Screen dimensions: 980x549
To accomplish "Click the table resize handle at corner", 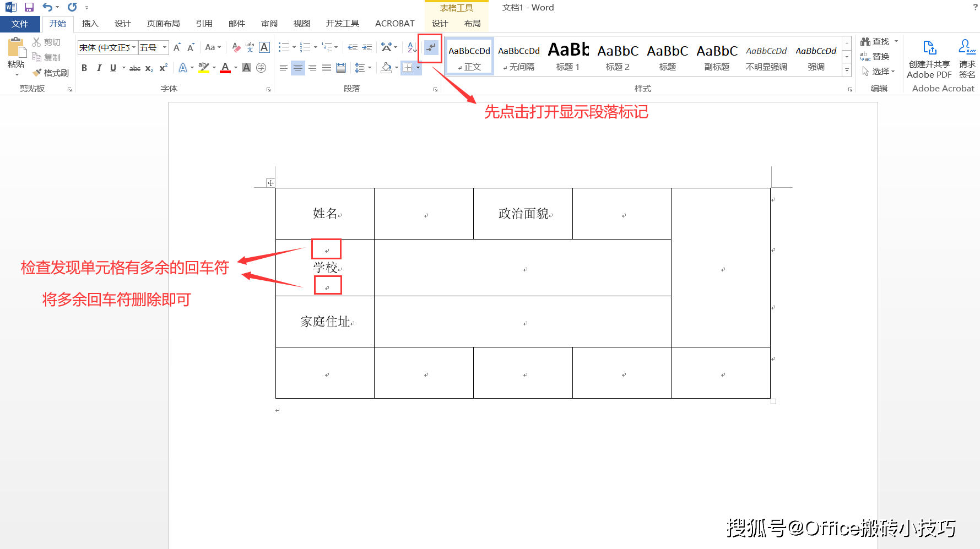I will pos(773,401).
